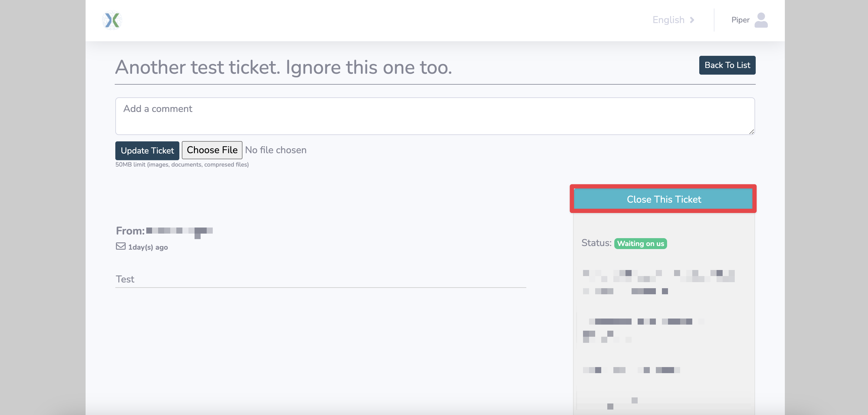
Task: Expand the chevron next to English
Action: pyautogui.click(x=692, y=20)
